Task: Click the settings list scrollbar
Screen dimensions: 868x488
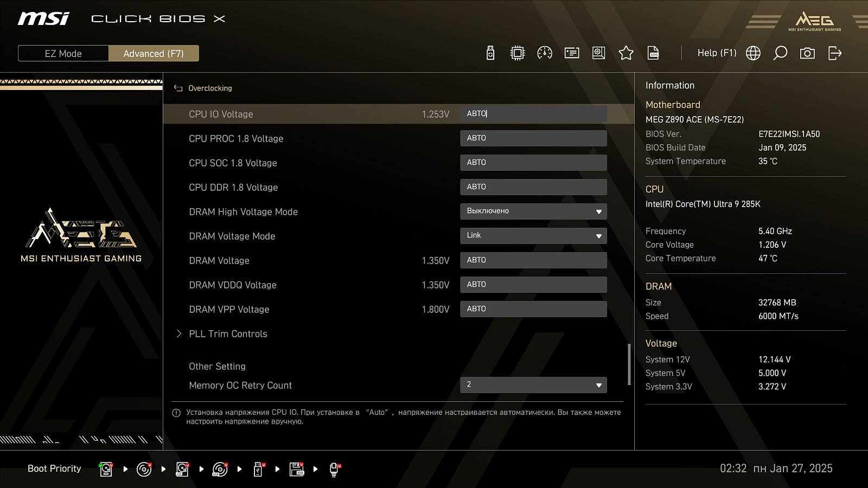Action: pos(629,364)
